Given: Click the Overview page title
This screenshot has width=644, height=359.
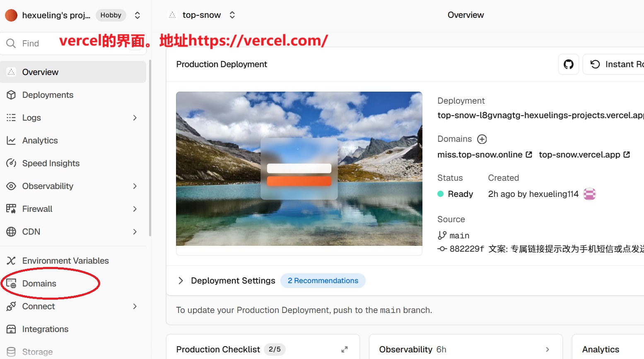Looking at the screenshot, I should point(466,15).
